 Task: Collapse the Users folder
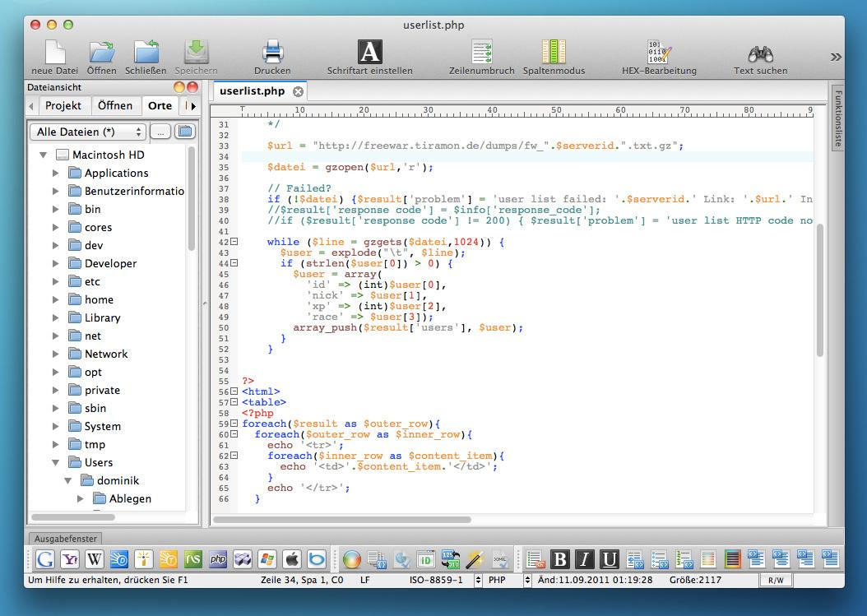coord(56,462)
